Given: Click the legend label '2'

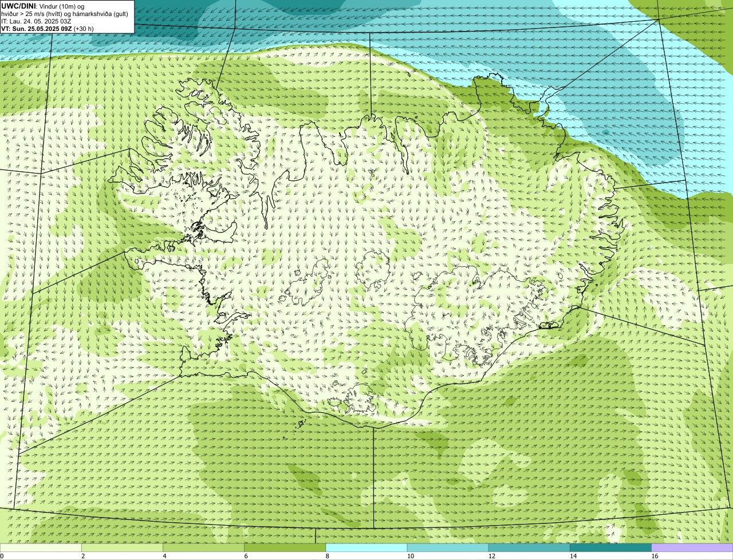Looking at the screenshot, I should (83, 556).
